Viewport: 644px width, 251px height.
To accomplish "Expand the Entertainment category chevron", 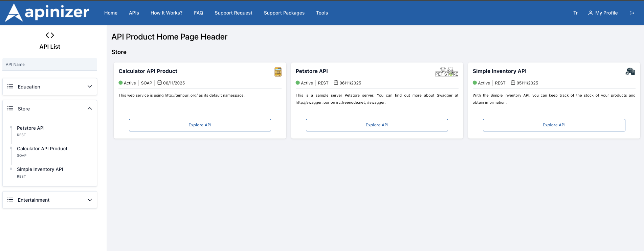I will pos(90,200).
